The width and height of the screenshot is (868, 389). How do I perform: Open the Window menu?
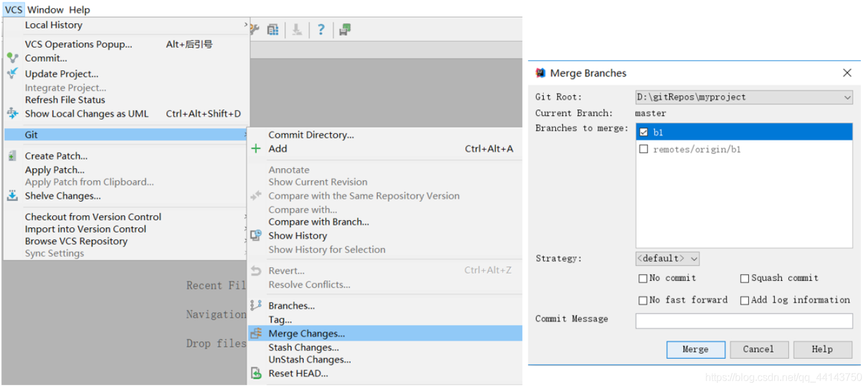(45, 10)
